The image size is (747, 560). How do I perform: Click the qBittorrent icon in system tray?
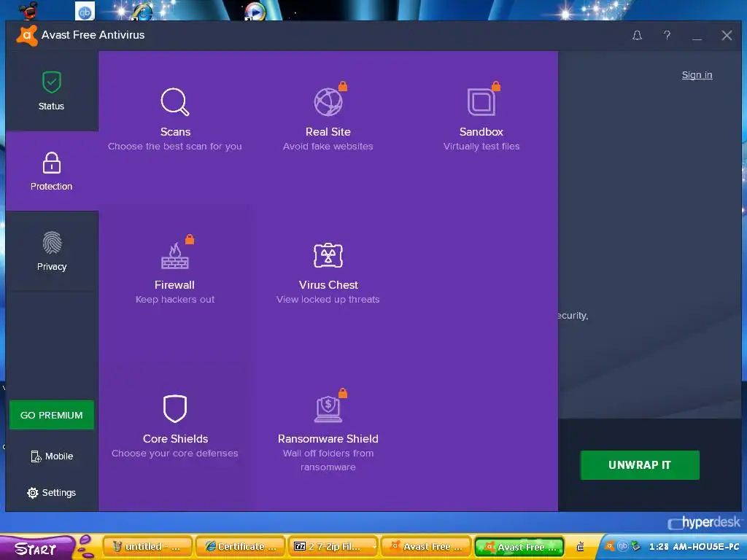622,546
